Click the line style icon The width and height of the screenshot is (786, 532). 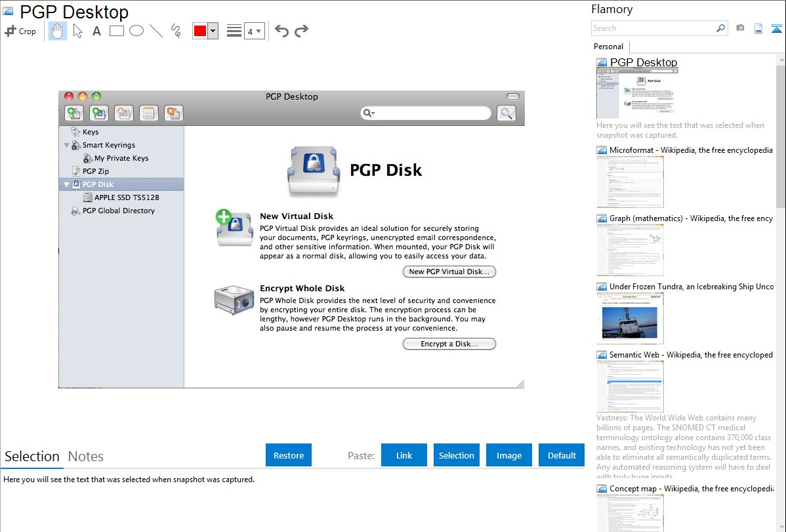[x=234, y=31]
